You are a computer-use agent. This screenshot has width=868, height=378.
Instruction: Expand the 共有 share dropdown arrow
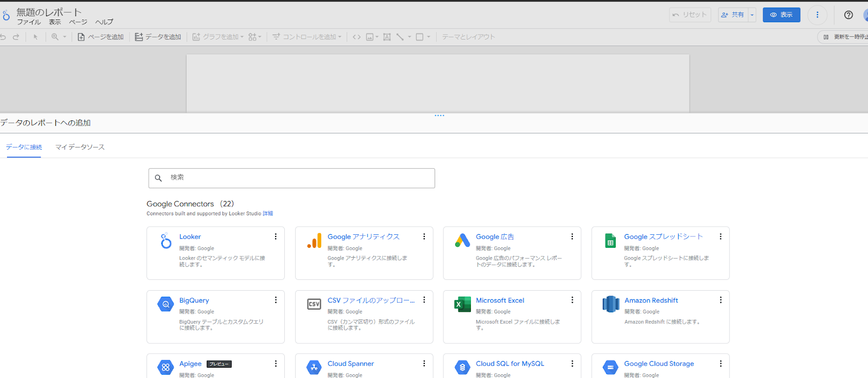(752, 15)
